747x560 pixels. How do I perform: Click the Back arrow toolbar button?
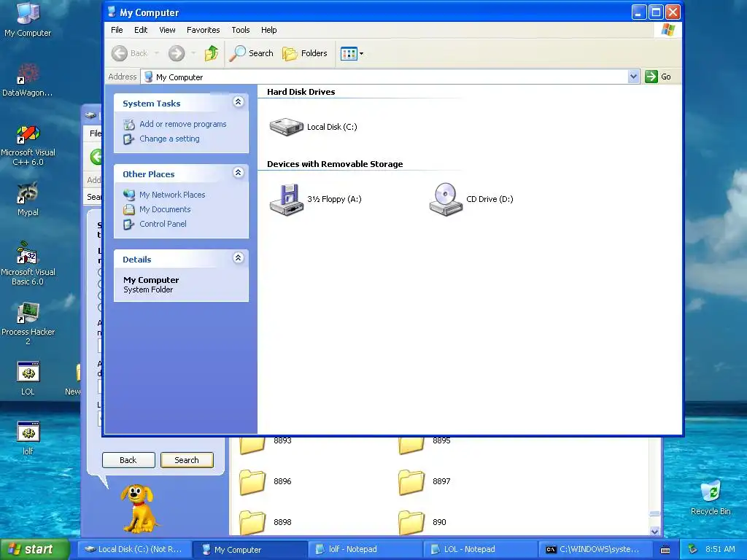(x=130, y=53)
